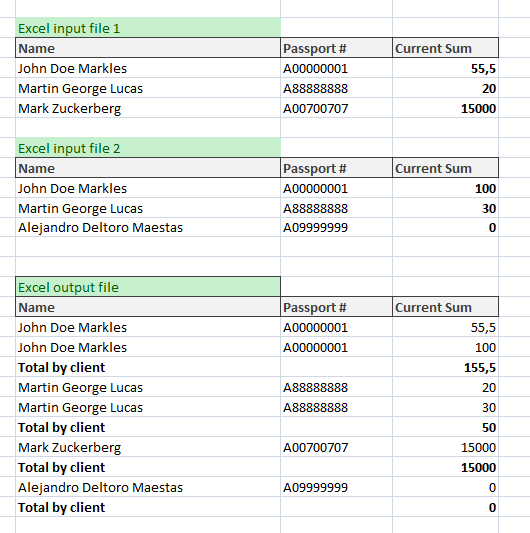Click Name header in input file 1 table
The height and width of the screenshot is (533, 530).
coord(148,48)
